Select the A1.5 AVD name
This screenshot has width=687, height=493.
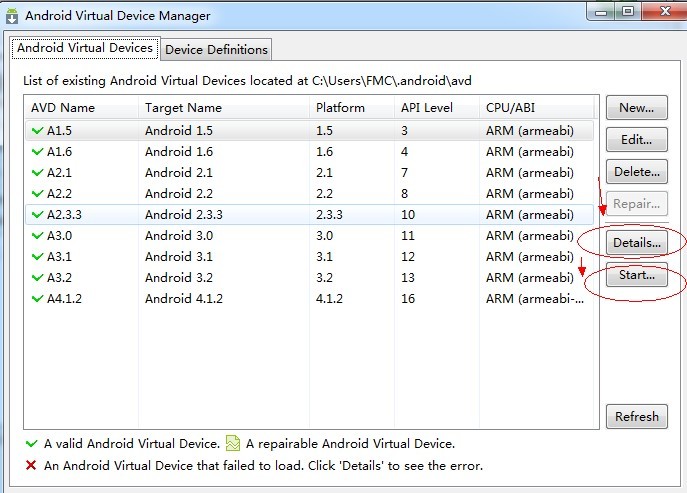click(60, 131)
